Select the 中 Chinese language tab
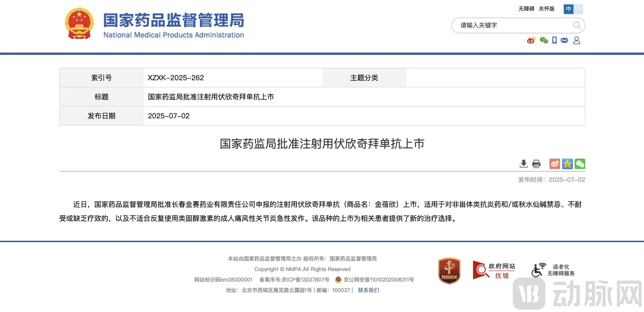 click(x=568, y=9)
